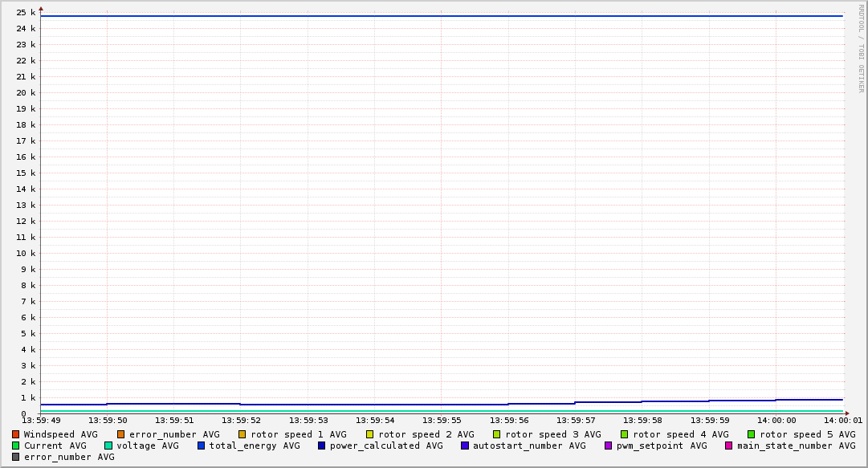Click the rotor speed 5 AVG label
This screenshot has width=868, height=468.
[x=807, y=434]
